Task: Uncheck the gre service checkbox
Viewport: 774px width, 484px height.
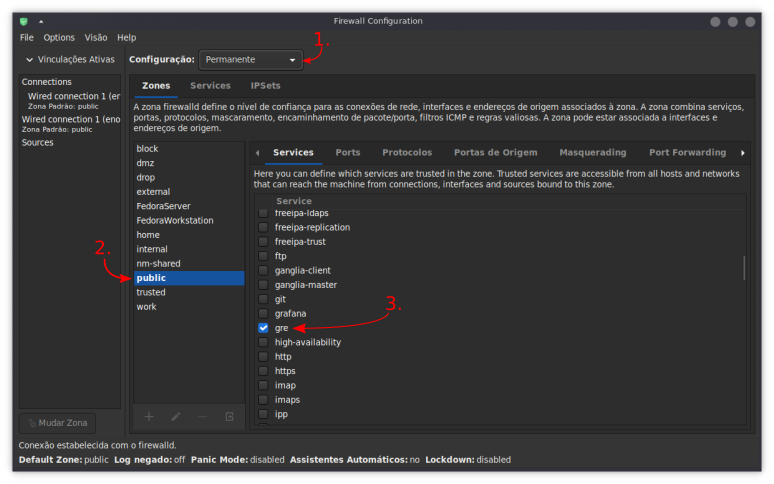Action: 263,328
